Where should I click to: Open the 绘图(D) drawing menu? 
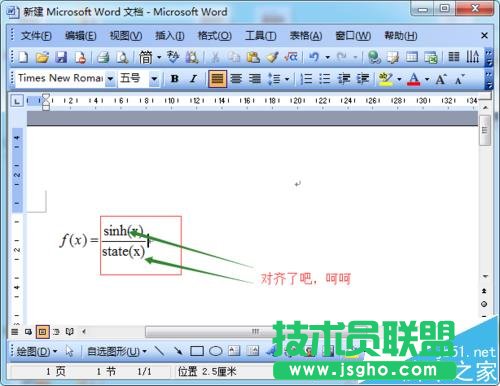click(37, 351)
